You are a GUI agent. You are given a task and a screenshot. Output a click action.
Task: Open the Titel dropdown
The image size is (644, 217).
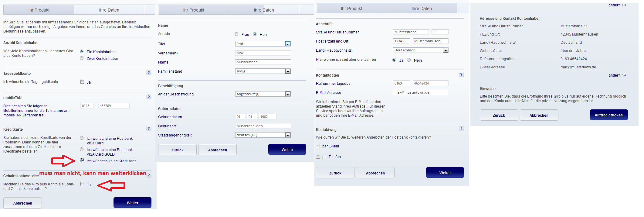click(288, 44)
